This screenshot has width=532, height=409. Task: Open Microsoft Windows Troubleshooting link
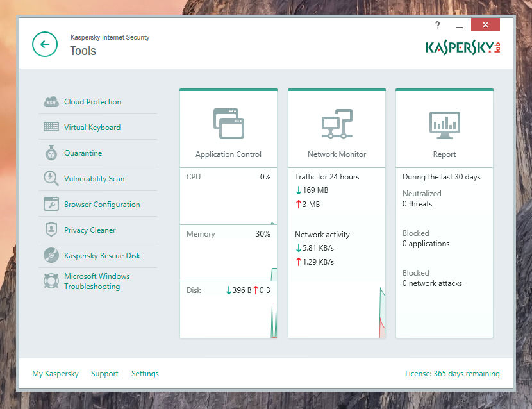point(97,281)
